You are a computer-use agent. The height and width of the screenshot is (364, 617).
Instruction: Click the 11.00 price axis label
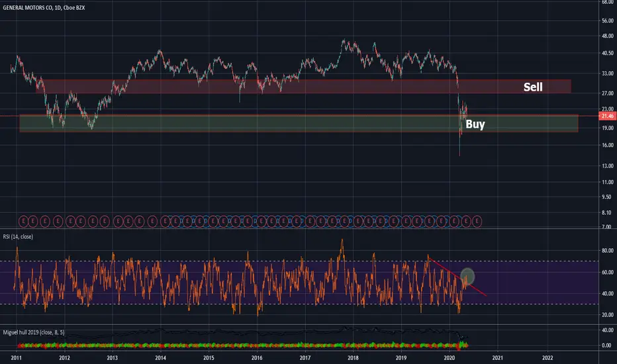(608, 182)
